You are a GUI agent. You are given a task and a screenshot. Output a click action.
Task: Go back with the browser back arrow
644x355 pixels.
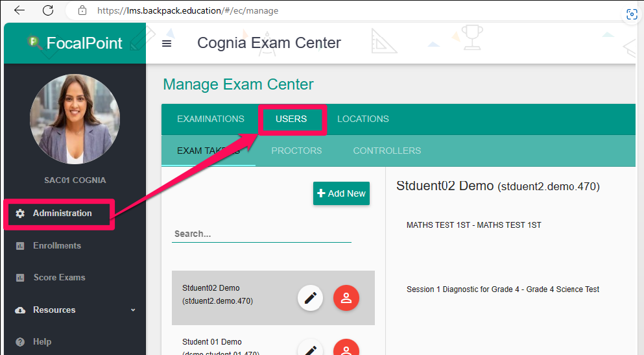[x=19, y=10]
